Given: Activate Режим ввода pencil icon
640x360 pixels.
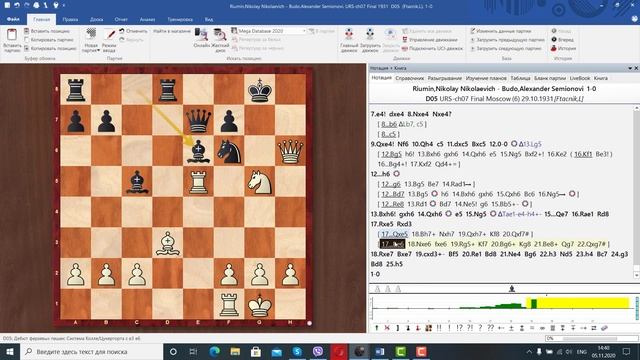Looking at the screenshot, I should (x=109, y=34).
